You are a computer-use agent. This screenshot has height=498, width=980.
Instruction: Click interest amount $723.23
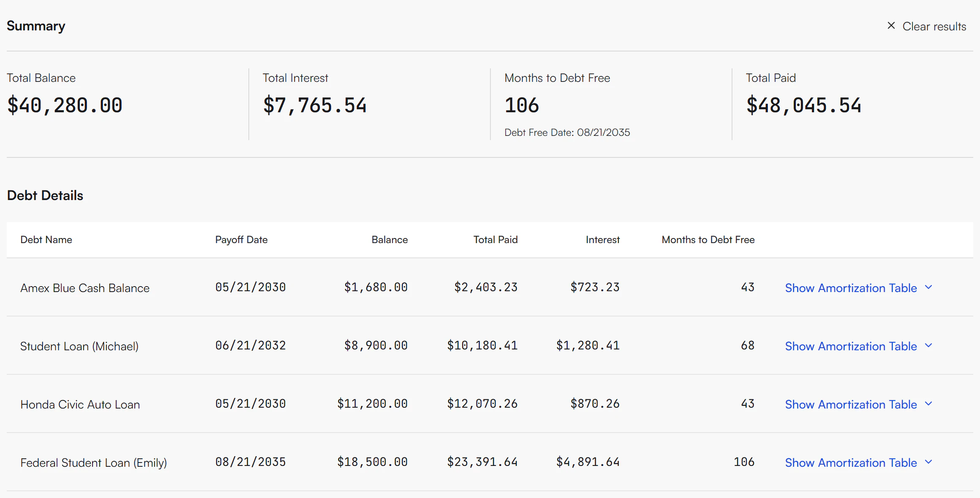click(595, 287)
